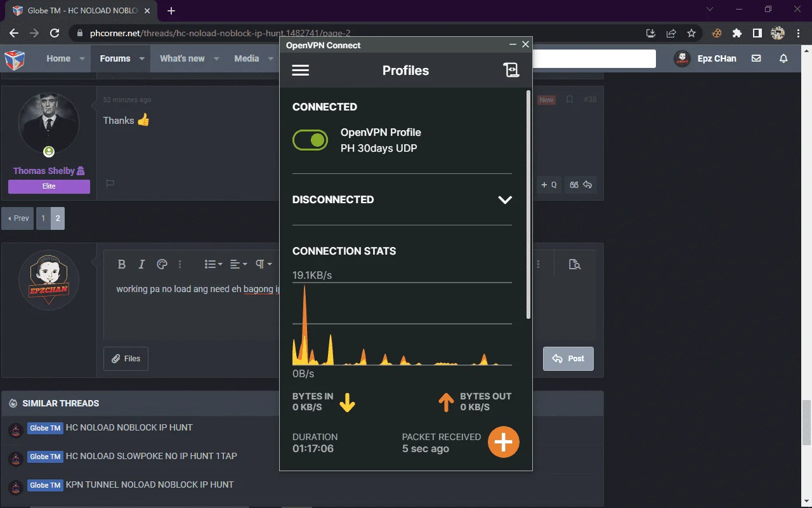This screenshot has height=508, width=812.
Task: Click the orange add profile plus button
Action: click(x=504, y=441)
